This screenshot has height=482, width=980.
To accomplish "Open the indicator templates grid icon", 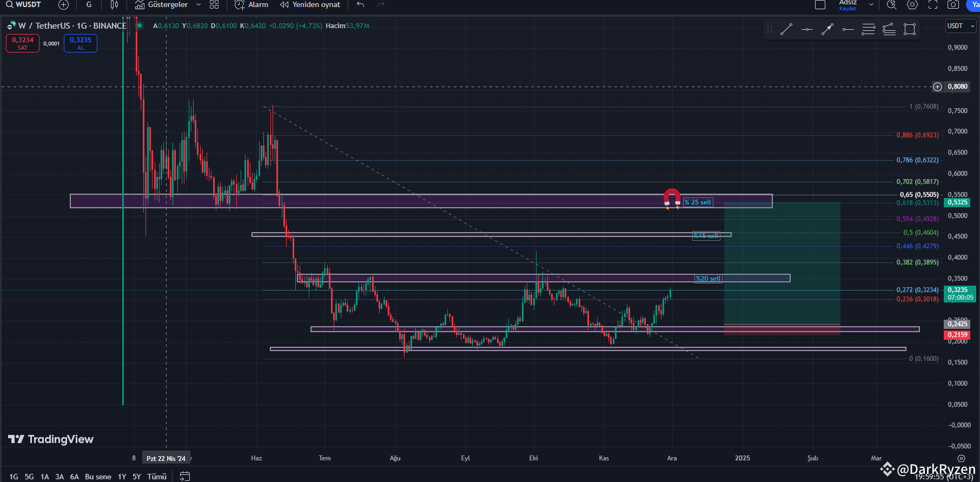I will coord(214,5).
